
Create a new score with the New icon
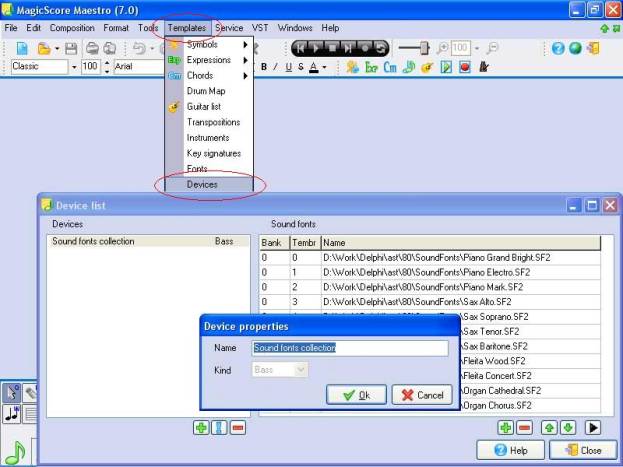coord(22,48)
